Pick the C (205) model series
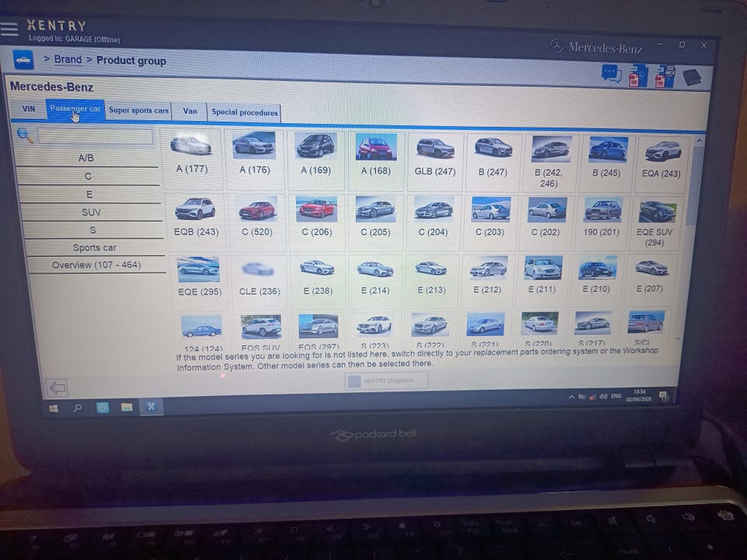The image size is (747, 560). tap(375, 216)
